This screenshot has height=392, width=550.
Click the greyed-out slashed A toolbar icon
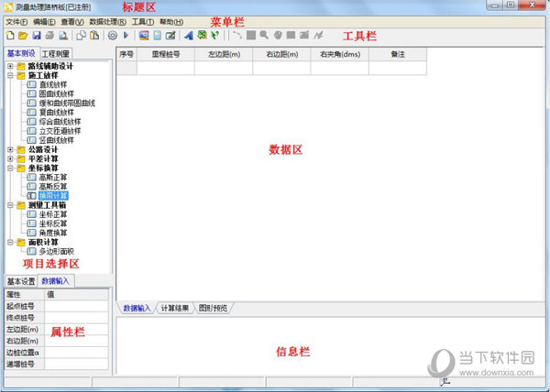[318, 35]
